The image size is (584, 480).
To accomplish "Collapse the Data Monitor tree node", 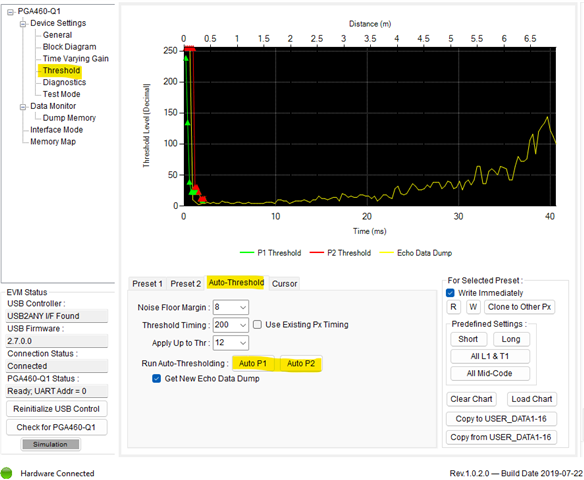I will click(x=23, y=107).
